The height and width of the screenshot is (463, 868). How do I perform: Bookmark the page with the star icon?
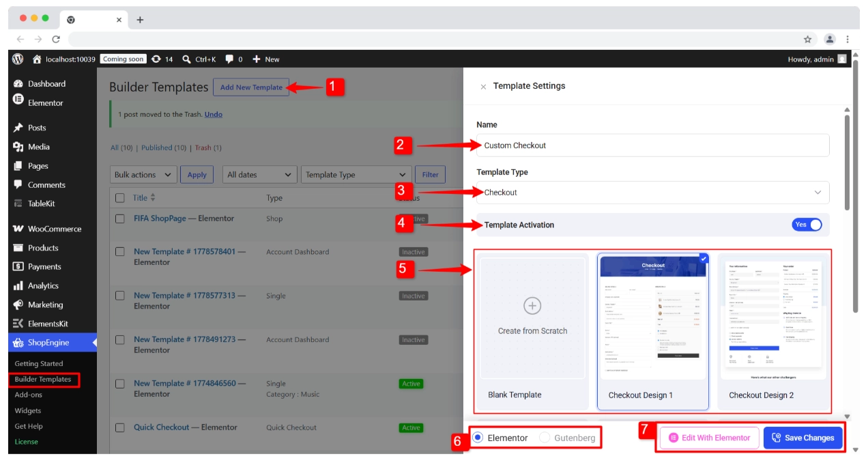pyautogui.click(x=808, y=40)
